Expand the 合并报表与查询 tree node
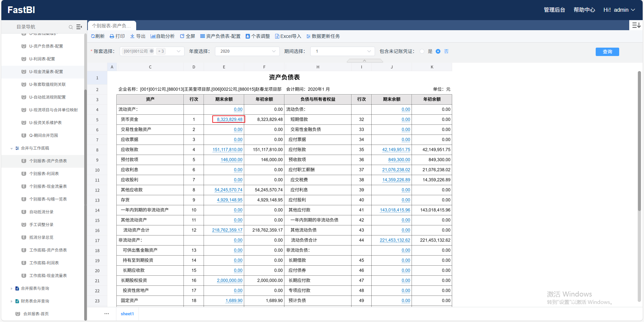The image size is (644, 322). 11,288
